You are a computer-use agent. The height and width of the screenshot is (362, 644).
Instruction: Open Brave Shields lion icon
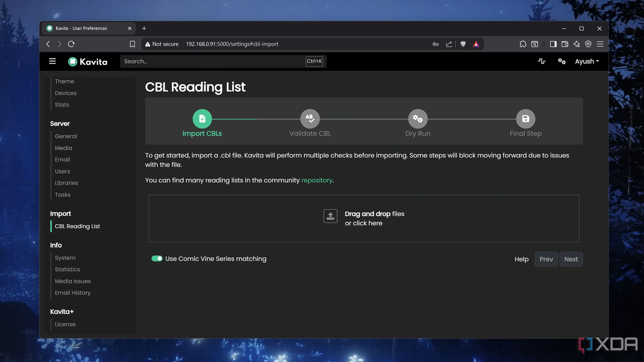coord(463,44)
